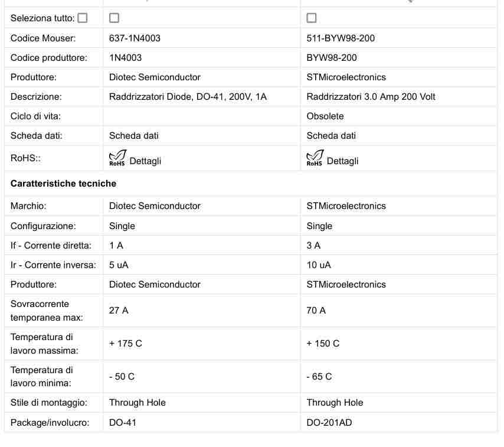
Task: Click the Caratteristiche tecniche section header
Action: pyautogui.click(x=63, y=184)
